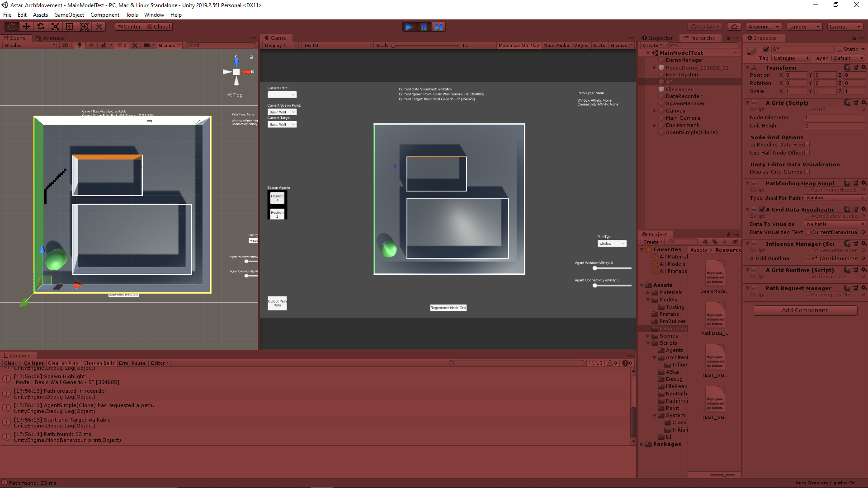This screenshot has height=488, width=868.
Task: Select the Hand tool in toolbar
Action: (x=12, y=27)
